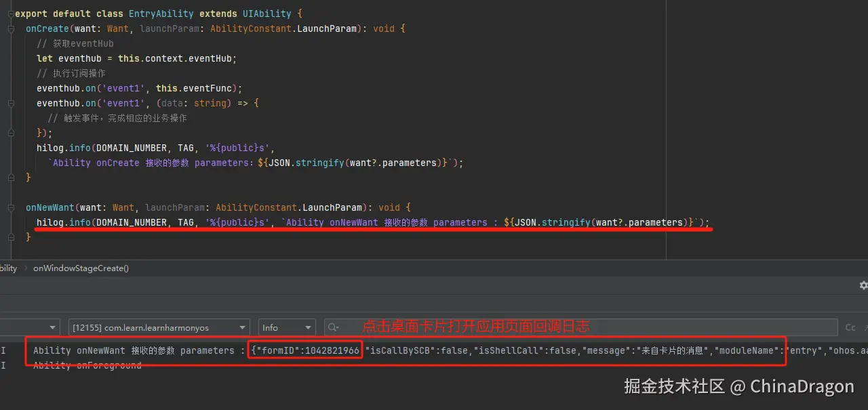Click "isCallBySCB":false in the log line

tap(418, 350)
